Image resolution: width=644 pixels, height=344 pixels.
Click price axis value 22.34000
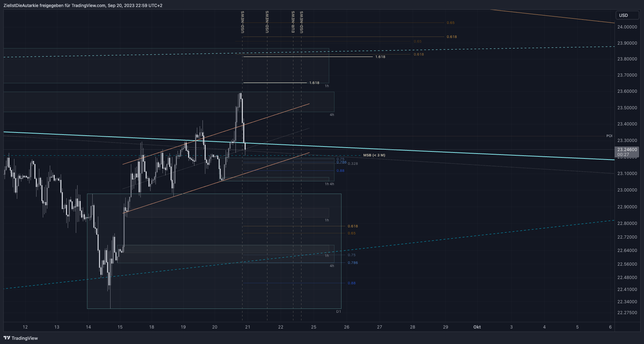[627, 302]
